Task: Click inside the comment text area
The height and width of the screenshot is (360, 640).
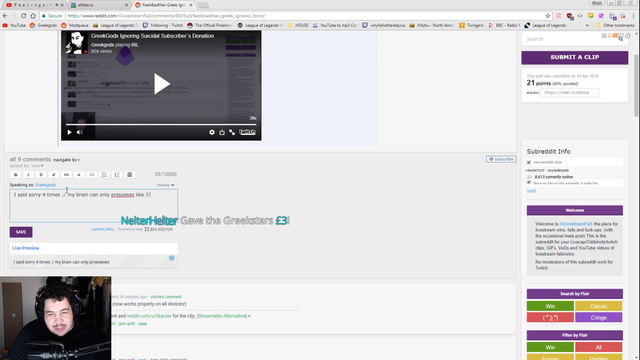Action: [93, 206]
